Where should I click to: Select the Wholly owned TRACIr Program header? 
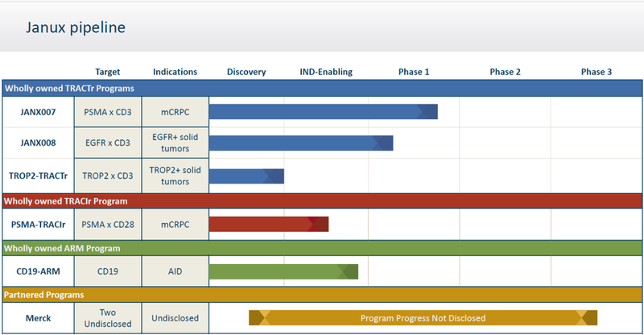322,201
